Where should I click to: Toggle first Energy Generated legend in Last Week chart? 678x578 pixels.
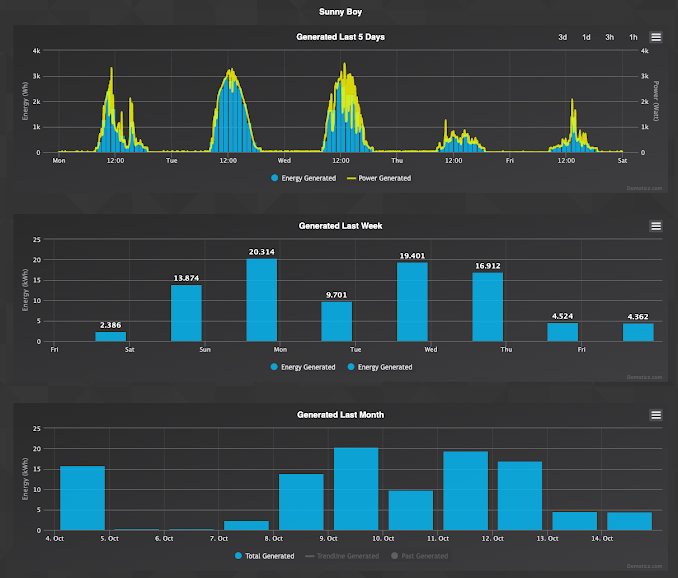coord(303,367)
